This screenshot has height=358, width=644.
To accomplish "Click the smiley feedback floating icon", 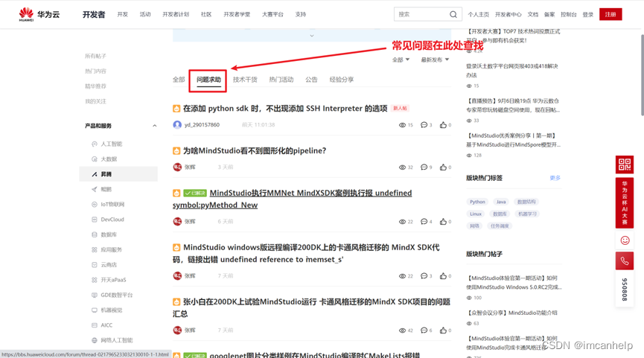I will point(625,240).
